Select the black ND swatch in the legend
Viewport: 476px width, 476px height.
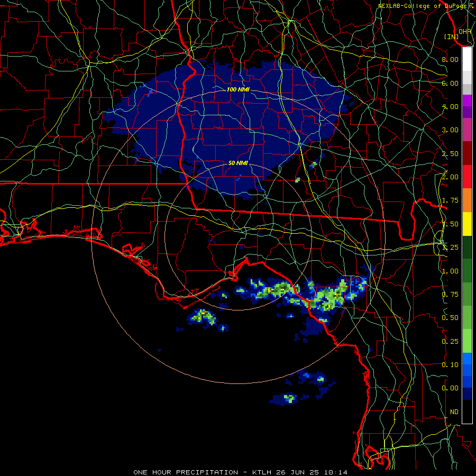[467, 411]
